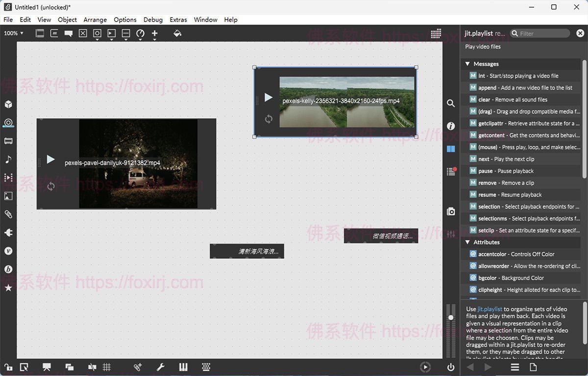Image resolution: width=588 pixels, height=376 pixels.
Task: Open the Extras menu
Action: point(178,20)
